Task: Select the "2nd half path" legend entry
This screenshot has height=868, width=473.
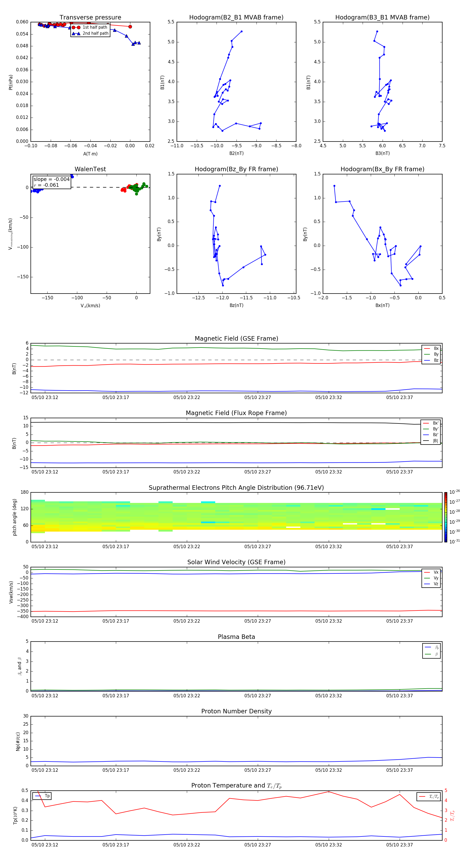Action: coord(90,33)
